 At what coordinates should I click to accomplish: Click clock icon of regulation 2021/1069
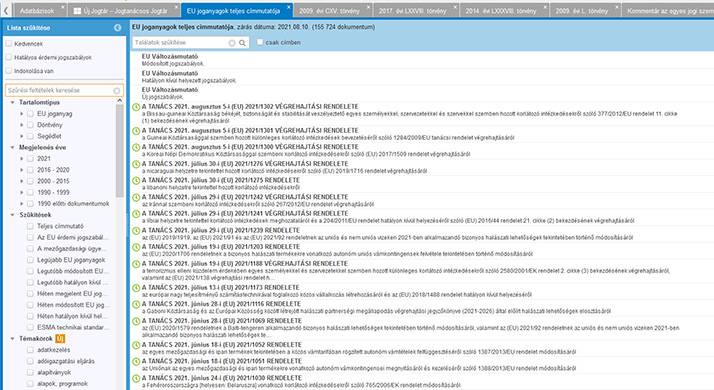click(x=136, y=322)
